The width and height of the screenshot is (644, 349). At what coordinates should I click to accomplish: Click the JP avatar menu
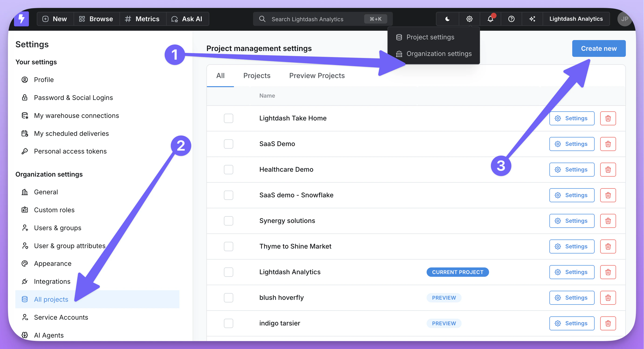pyautogui.click(x=624, y=19)
